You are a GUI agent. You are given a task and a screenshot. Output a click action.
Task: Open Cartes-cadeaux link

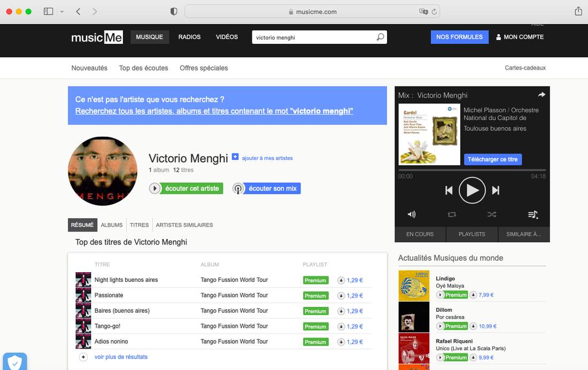click(x=525, y=68)
